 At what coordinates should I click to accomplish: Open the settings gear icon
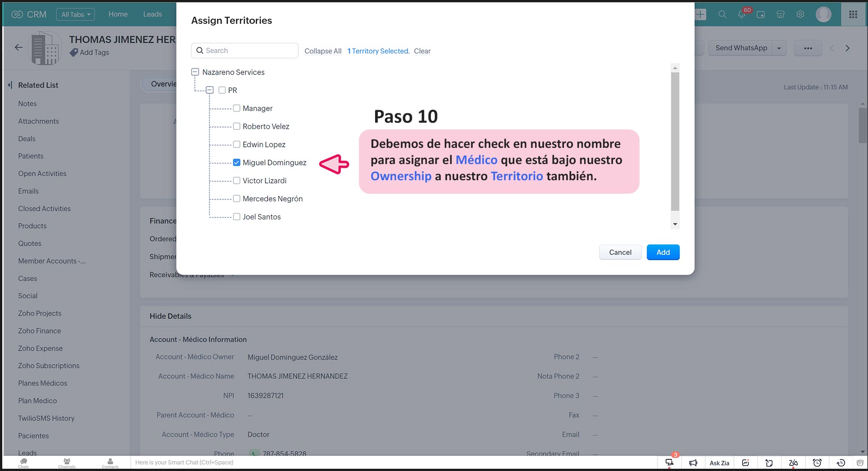click(800, 14)
